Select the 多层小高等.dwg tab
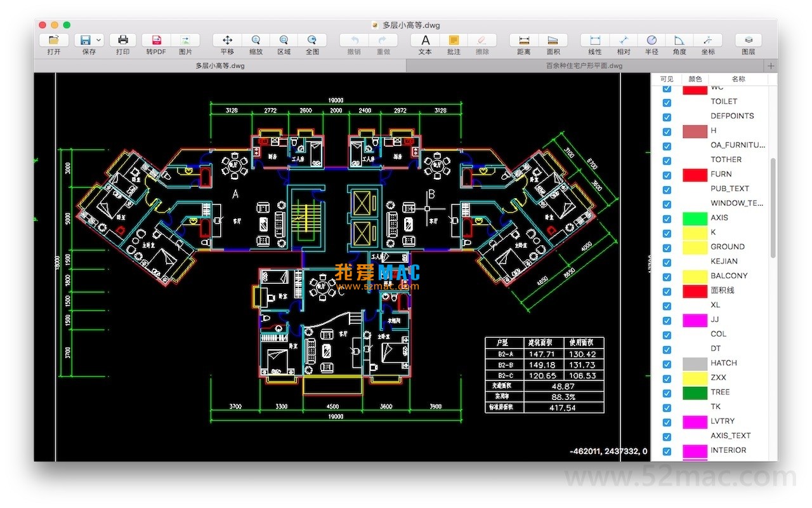Viewport: 812px width, 508px height. click(219, 65)
